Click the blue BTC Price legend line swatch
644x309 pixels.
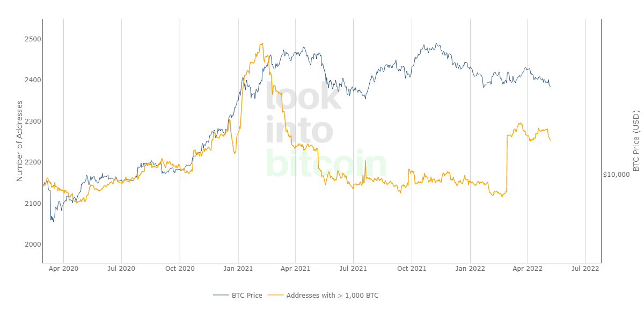tap(221, 295)
